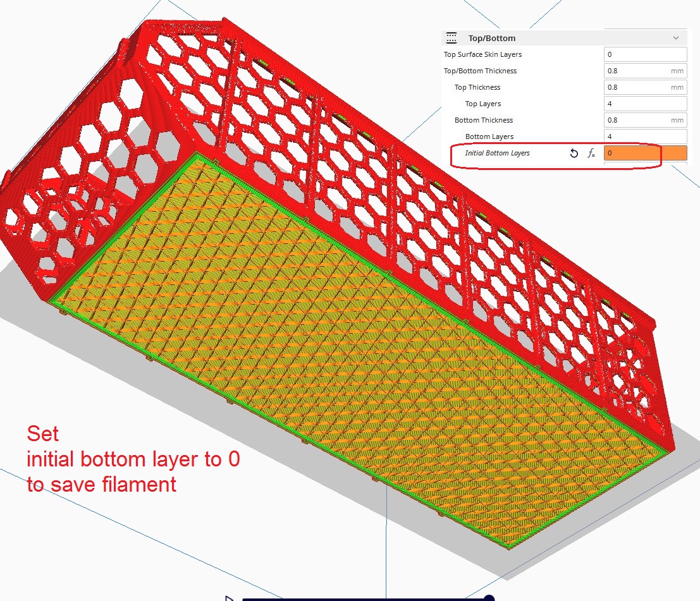Viewport: 700px width, 601px height.
Task: Edit the Initial Bottom Layers field
Action: [645, 153]
